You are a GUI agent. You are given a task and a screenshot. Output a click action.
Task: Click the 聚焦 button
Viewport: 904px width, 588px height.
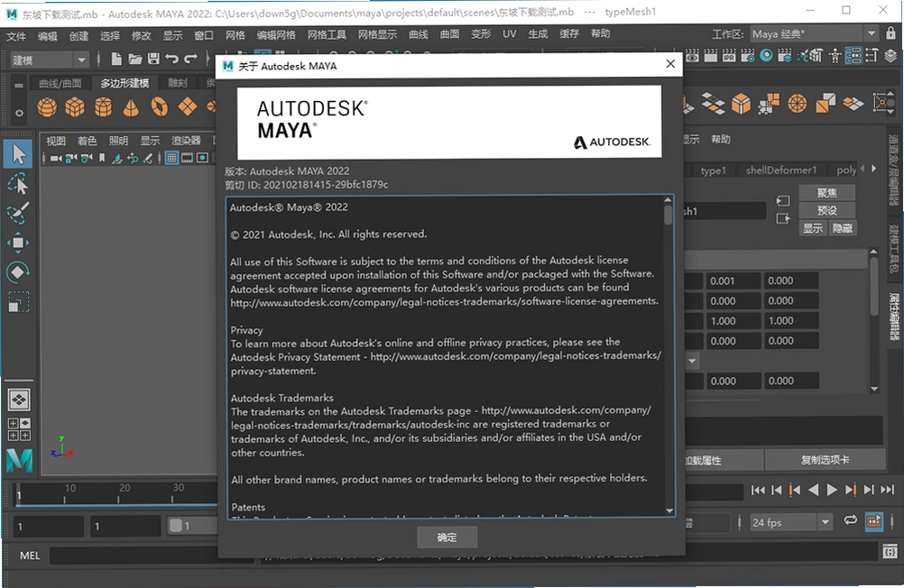point(826,192)
